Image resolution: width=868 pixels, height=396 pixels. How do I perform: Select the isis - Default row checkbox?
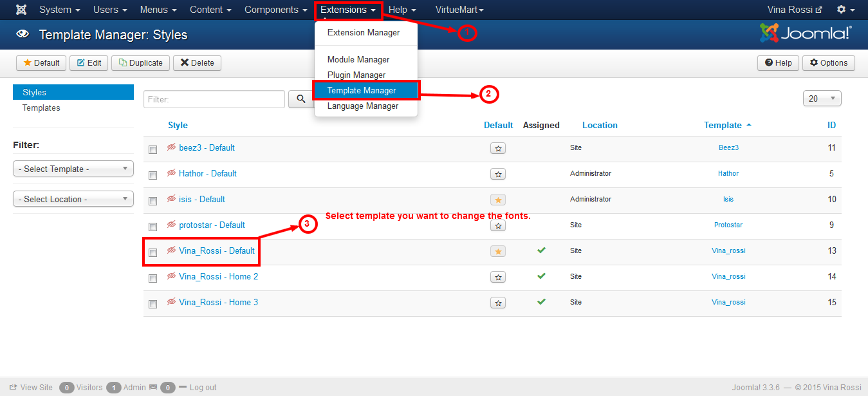click(x=152, y=201)
